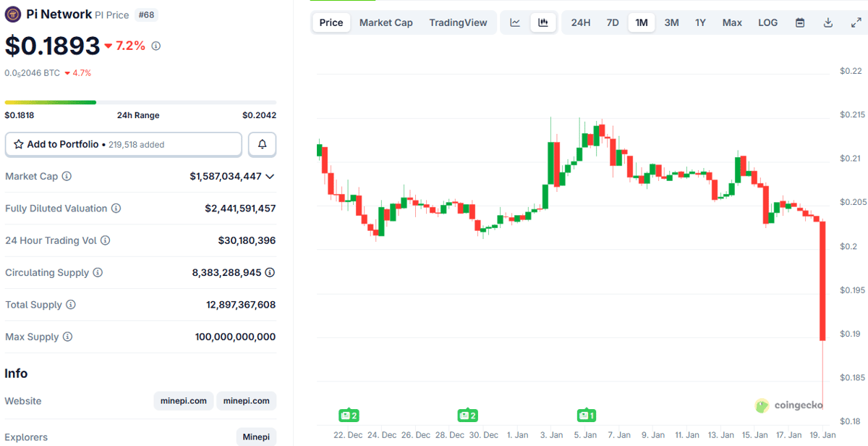This screenshot has width=868, height=446.
Task: Open the price alert bell icon
Action: (x=262, y=144)
